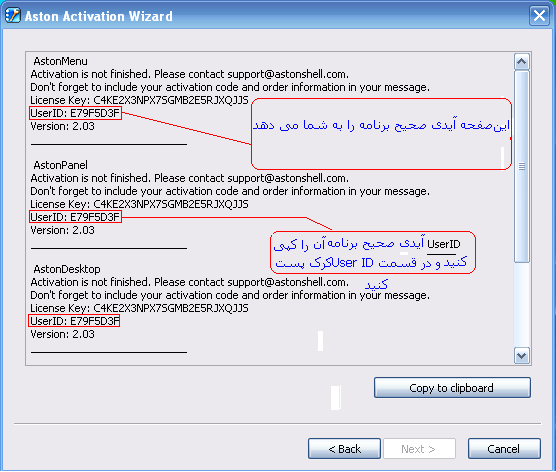Viewport: 556px width, 472px height.
Task: Select the AstonDesktop heading text
Action: click(67, 269)
